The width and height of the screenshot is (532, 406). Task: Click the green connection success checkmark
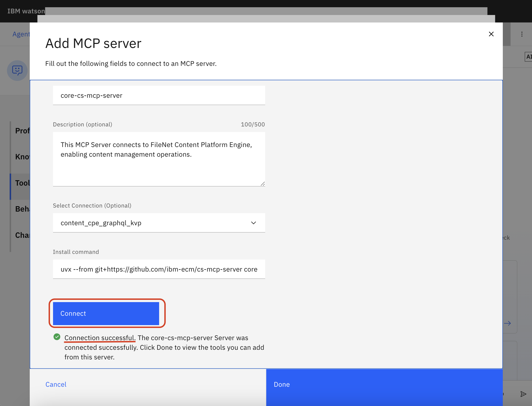[57, 337]
